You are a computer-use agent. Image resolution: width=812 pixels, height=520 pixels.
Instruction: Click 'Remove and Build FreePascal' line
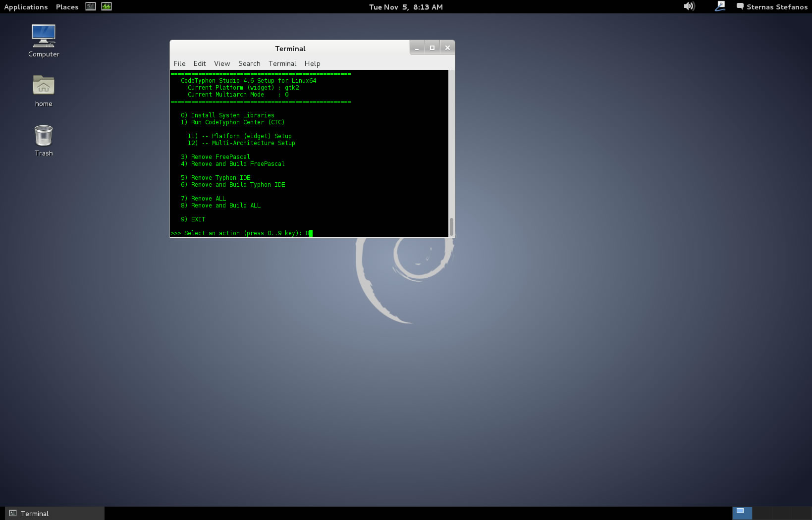point(233,164)
